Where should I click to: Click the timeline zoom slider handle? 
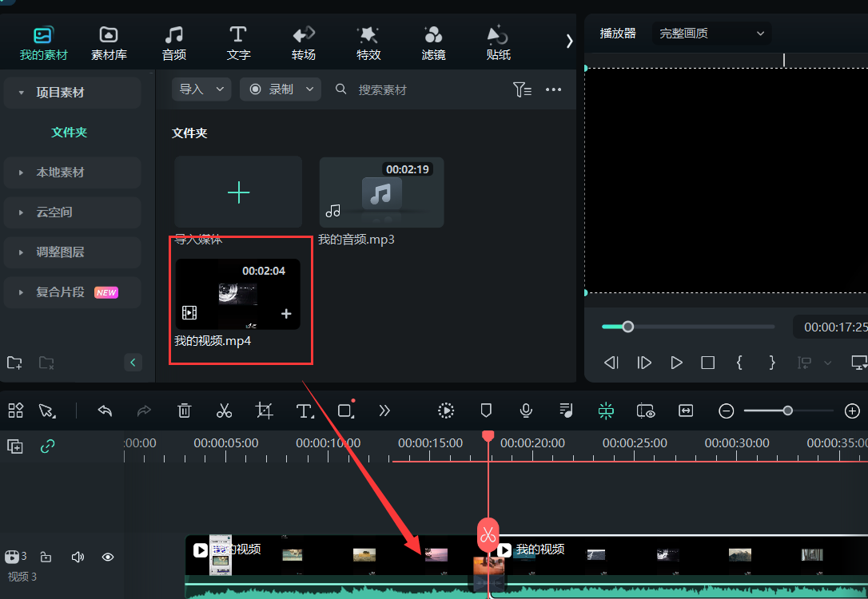[787, 411]
